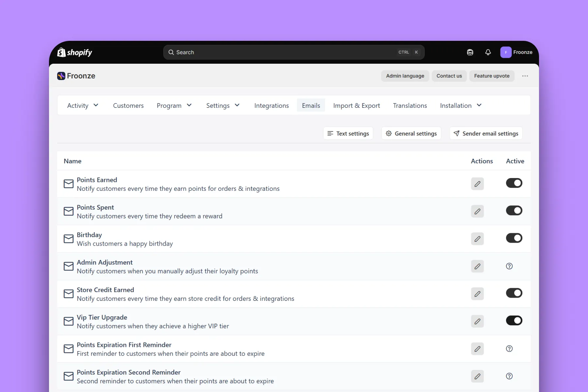The width and height of the screenshot is (588, 392).
Task: Expand the Program dropdown menu
Action: (174, 105)
